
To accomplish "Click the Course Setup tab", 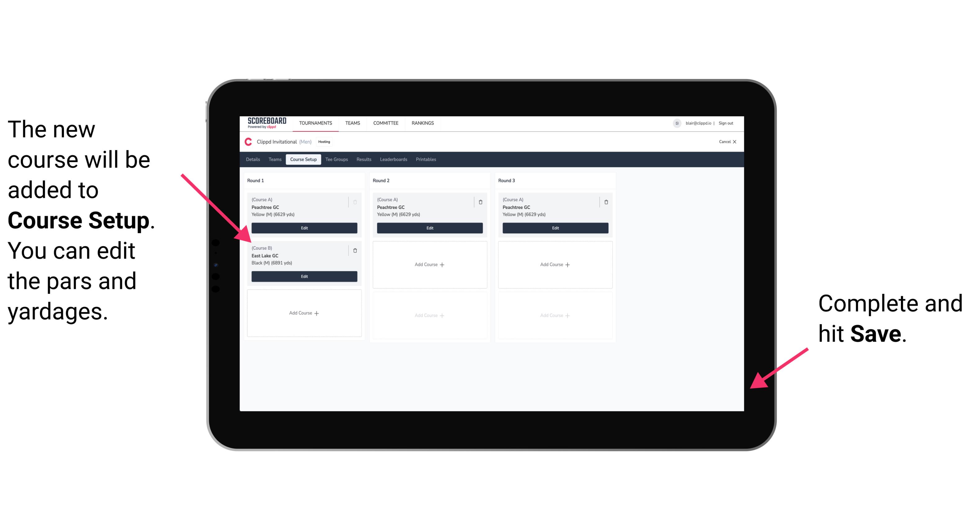I will tap(303, 160).
